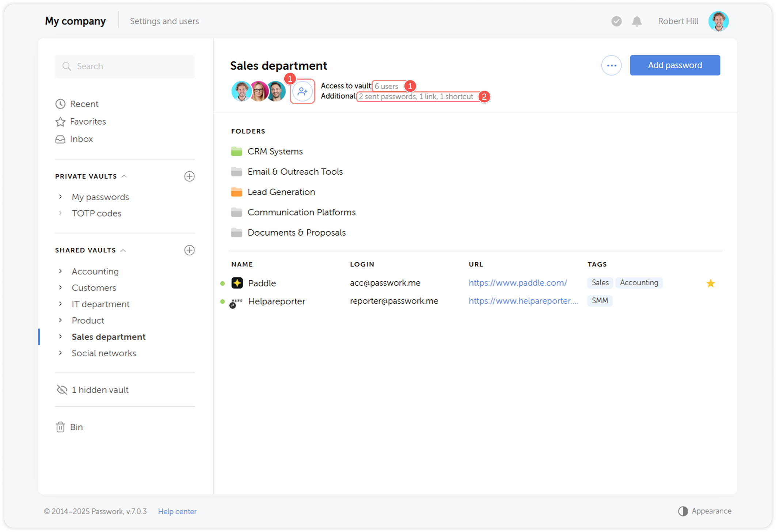Image resolution: width=776 pixels, height=532 pixels.
Task: Open Settings and users tab
Action: point(164,21)
